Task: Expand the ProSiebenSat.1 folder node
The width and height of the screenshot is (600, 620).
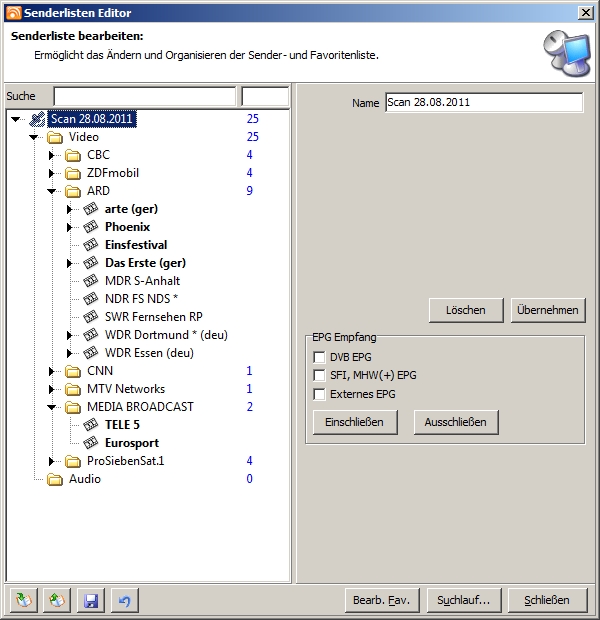Action: coord(51,461)
